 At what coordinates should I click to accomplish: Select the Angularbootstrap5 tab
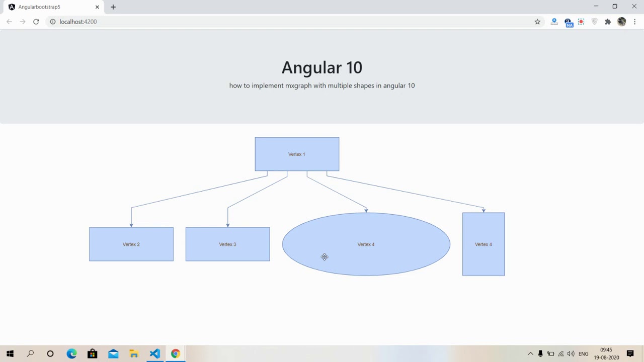[53, 7]
